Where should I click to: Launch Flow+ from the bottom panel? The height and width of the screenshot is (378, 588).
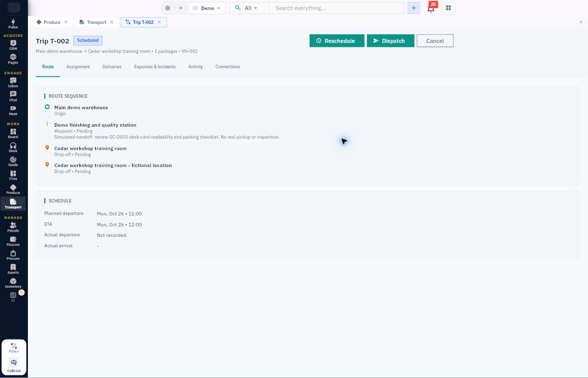[x=14, y=348]
